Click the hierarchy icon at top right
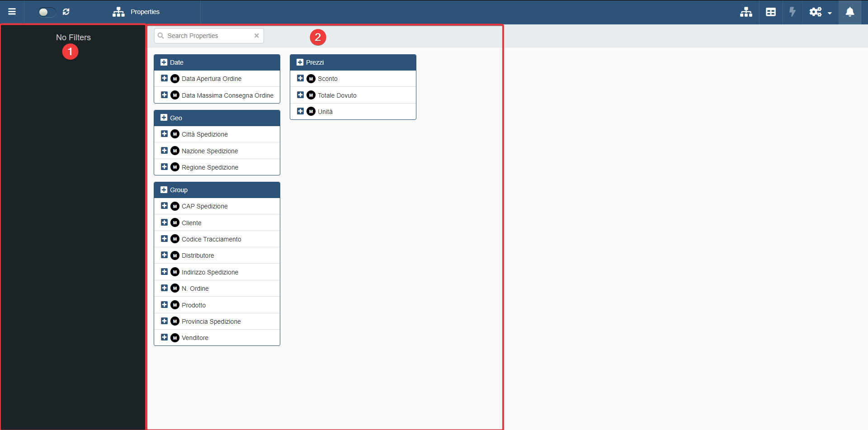Screen dimensions: 868x430 (x=746, y=12)
